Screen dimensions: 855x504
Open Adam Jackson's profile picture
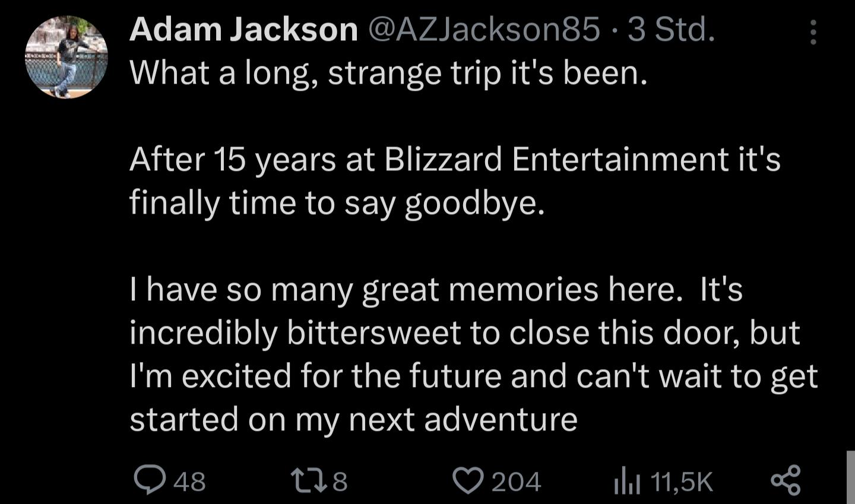coord(66,57)
